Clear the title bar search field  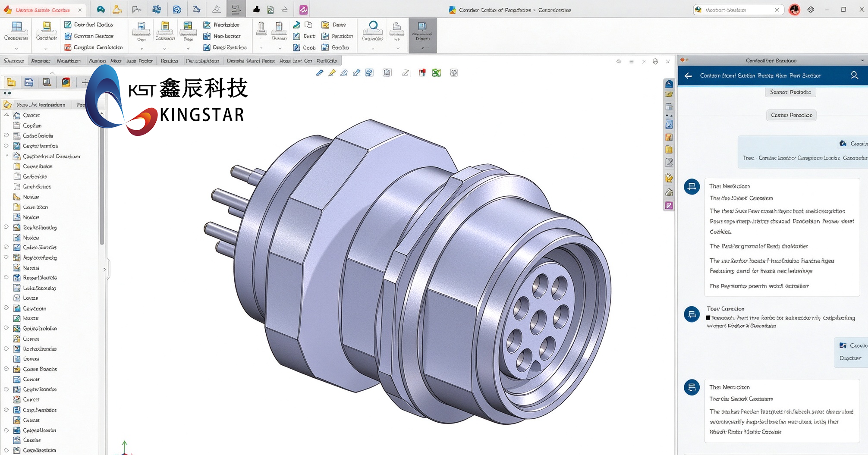[x=777, y=9]
